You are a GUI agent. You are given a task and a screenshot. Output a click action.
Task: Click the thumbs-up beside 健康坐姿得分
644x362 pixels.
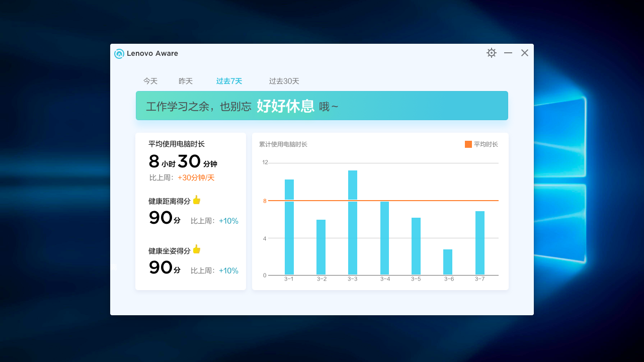[x=196, y=249]
